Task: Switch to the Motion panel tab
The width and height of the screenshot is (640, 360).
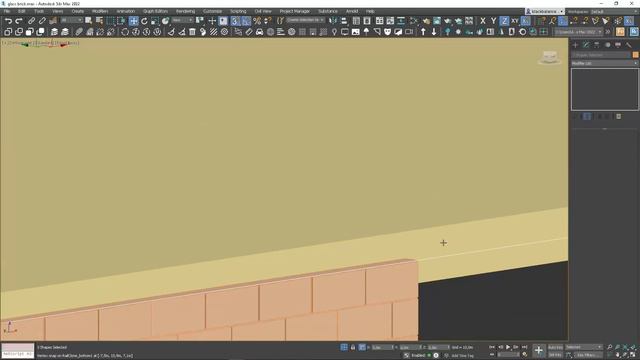Action: [x=607, y=45]
